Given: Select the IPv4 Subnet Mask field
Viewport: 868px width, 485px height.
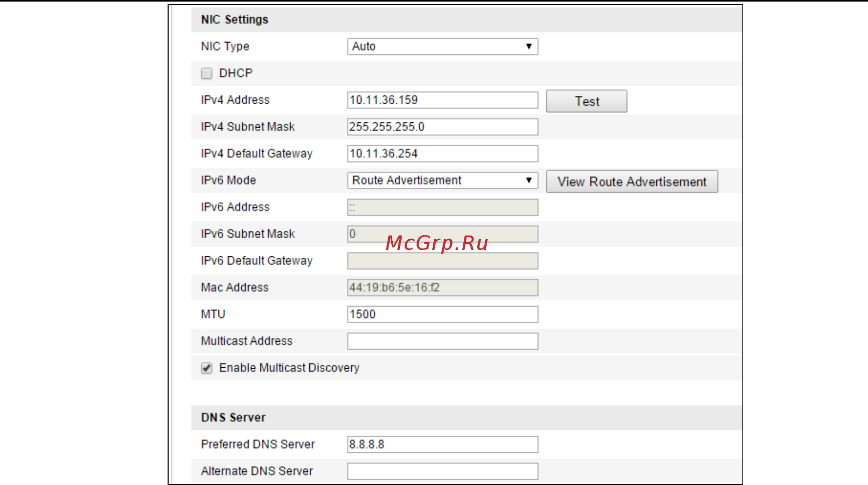Looking at the screenshot, I should 443,127.
